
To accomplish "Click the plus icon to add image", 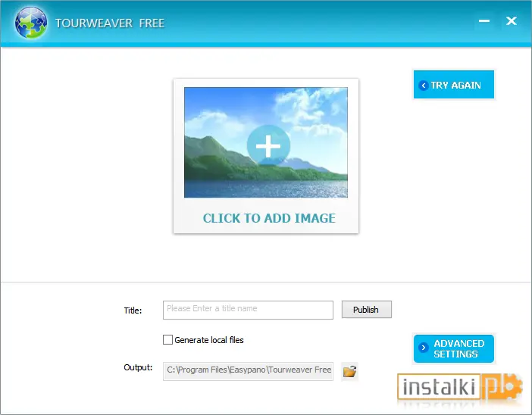I will [268, 146].
